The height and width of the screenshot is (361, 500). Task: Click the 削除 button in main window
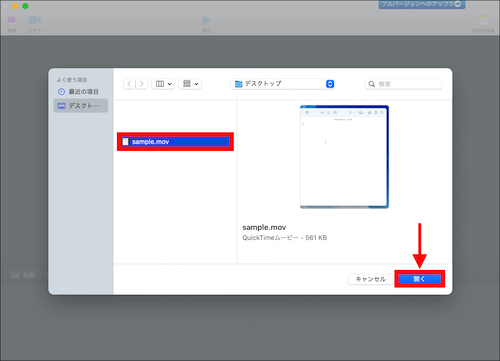23,275
